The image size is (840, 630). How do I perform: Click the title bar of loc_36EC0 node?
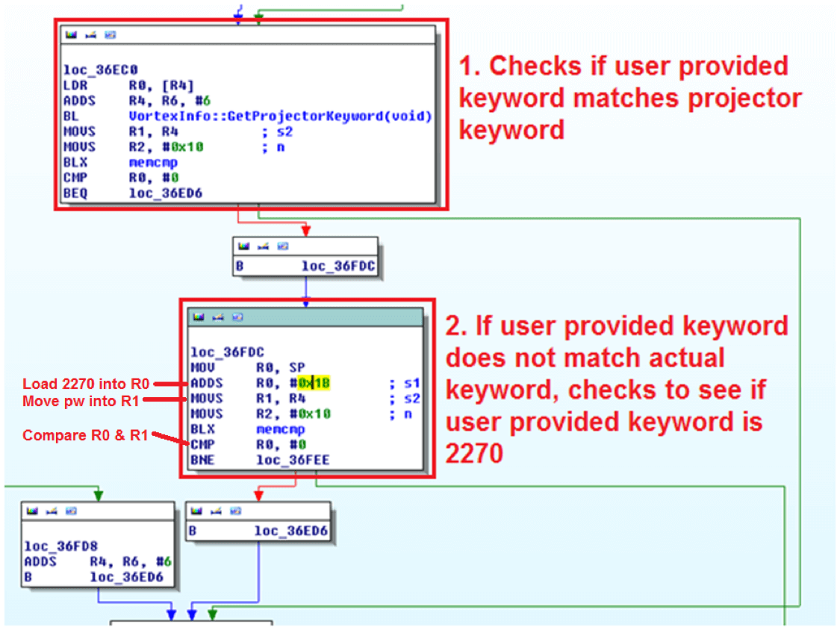pyautogui.click(x=248, y=35)
